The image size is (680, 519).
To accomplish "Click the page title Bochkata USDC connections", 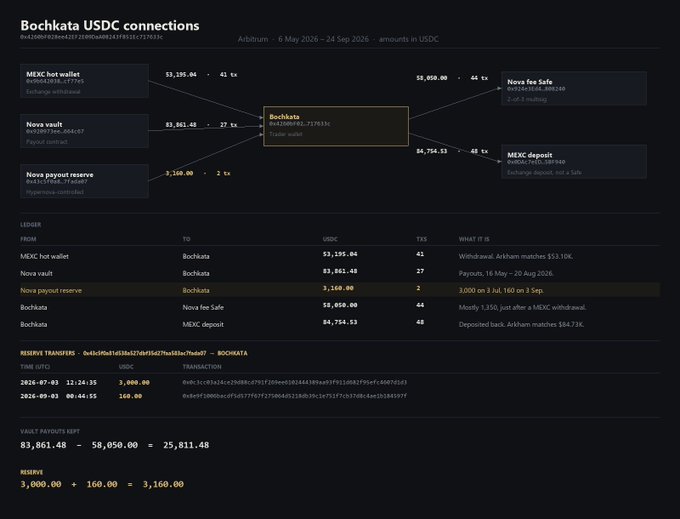I will coord(110,26).
